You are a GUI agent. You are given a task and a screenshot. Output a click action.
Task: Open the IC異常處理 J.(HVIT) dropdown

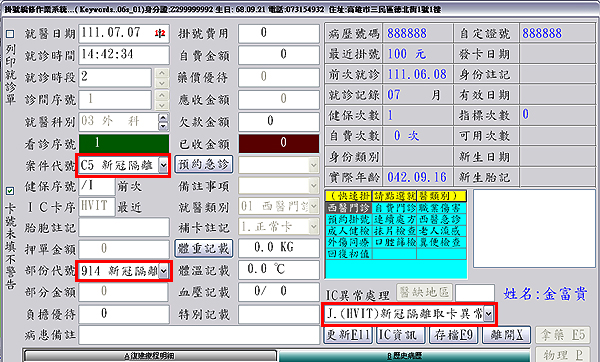click(x=488, y=314)
